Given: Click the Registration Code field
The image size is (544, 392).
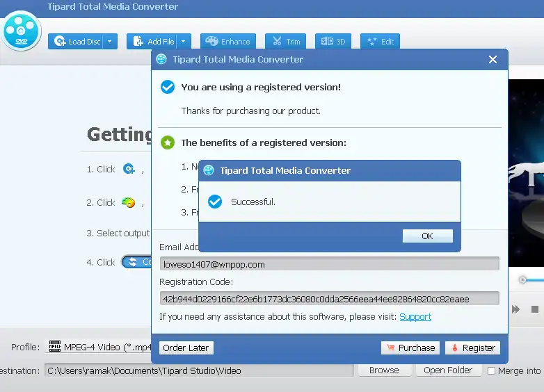Looking at the screenshot, I should click(329, 299).
